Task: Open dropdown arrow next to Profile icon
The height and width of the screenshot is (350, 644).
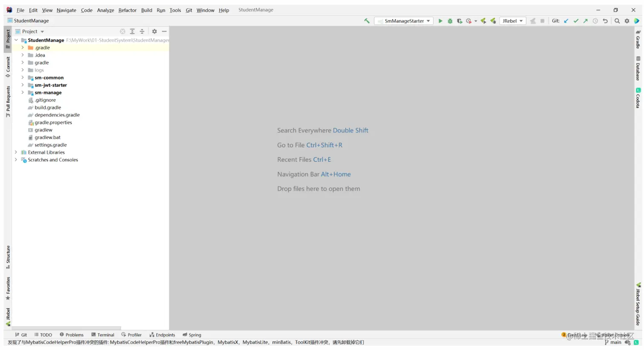Action: click(x=476, y=21)
